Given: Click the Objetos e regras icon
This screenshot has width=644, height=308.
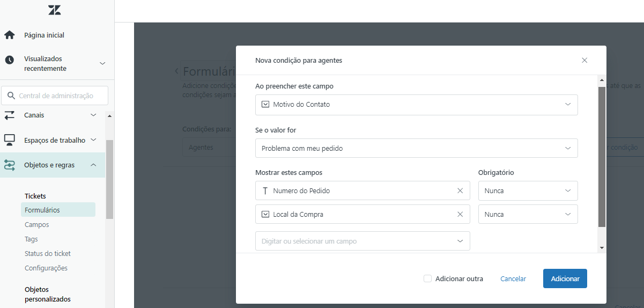Looking at the screenshot, I should pos(9,165).
